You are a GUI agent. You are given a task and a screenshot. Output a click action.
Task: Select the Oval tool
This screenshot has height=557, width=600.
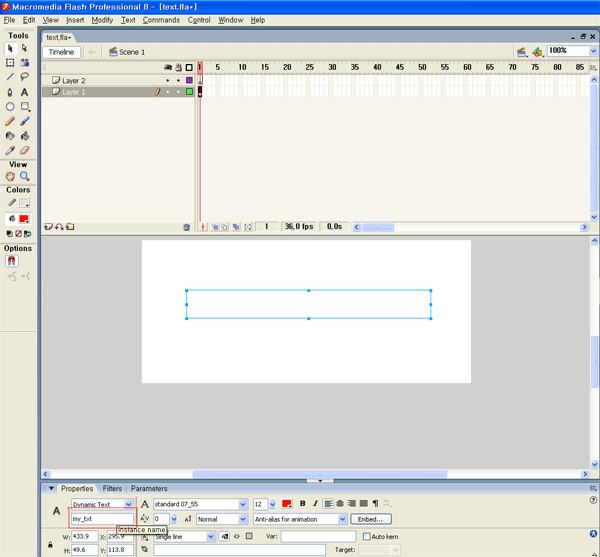click(10, 107)
